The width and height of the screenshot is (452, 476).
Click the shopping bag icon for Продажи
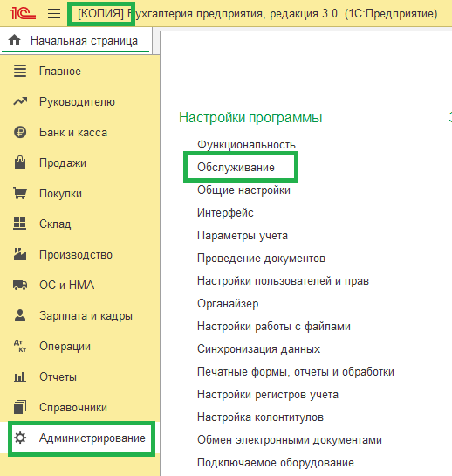click(20, 162)
